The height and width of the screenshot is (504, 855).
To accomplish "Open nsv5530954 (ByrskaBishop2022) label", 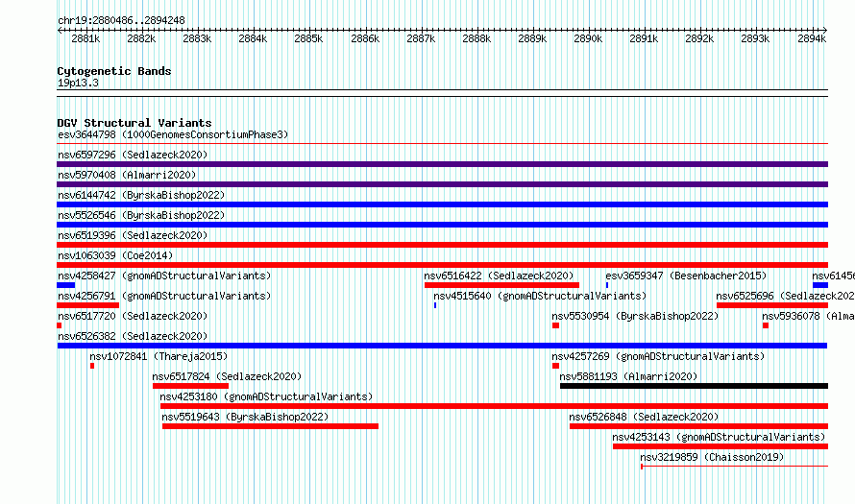I will [635, 316].
